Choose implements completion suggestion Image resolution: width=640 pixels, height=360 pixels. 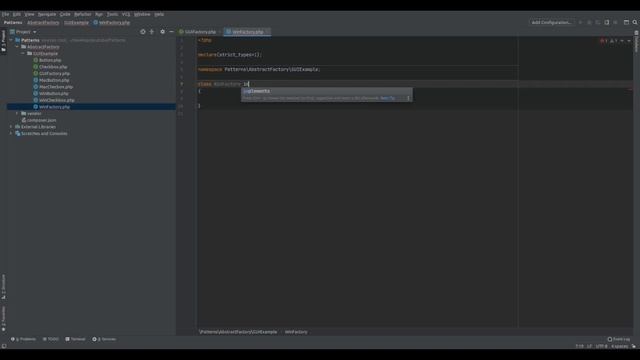(327, 91)
